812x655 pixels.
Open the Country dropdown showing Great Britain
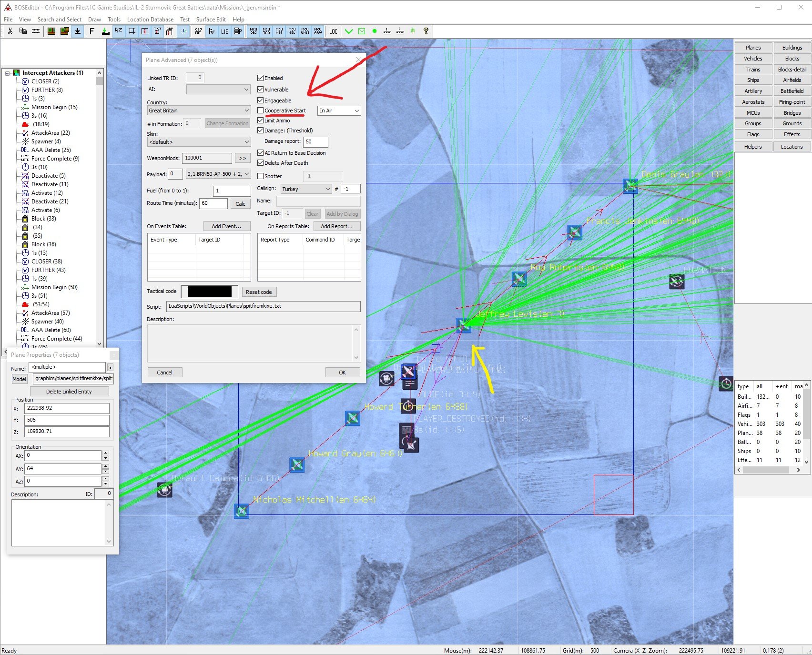(199, 111)
